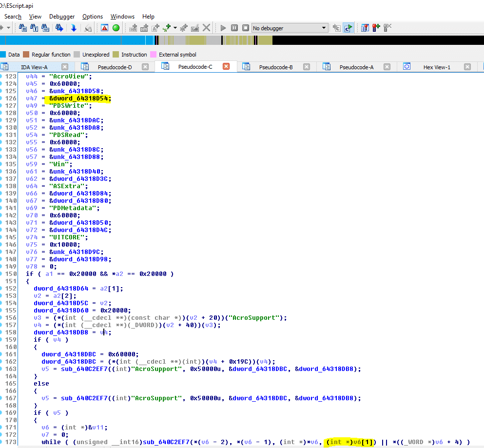Stop process with the stop button
The height and width of the screenshot is (448, 484).
point(245,28)
